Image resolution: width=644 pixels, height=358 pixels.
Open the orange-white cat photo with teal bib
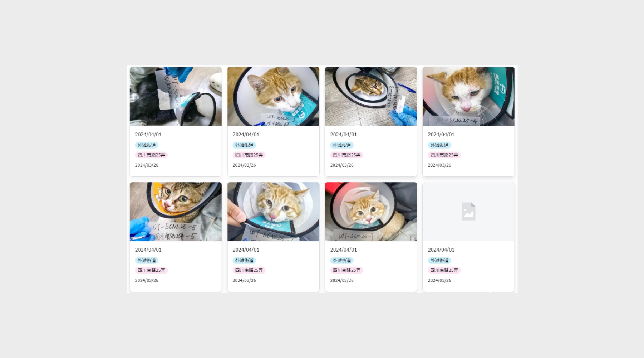273,96
